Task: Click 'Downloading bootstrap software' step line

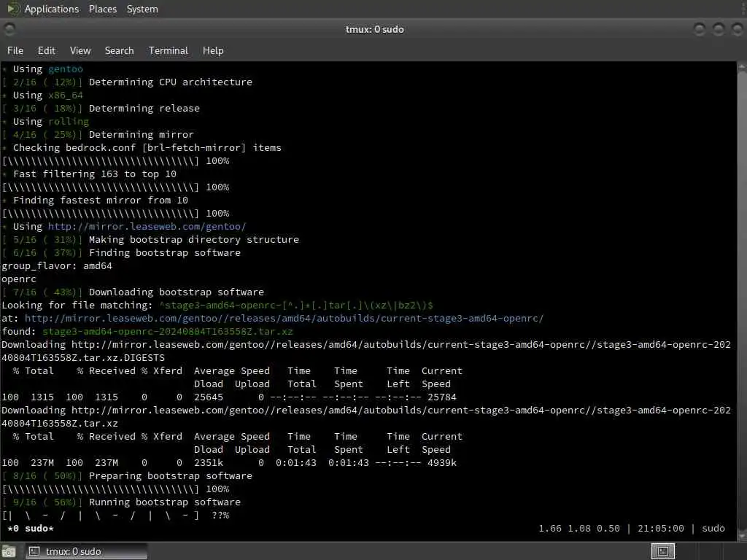Action: pos(177,292)
